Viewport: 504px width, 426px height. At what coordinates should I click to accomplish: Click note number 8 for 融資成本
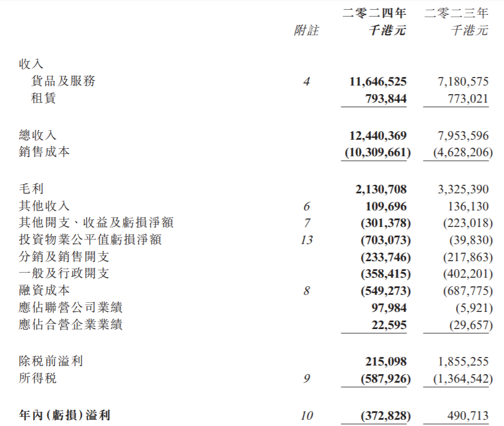307,291
